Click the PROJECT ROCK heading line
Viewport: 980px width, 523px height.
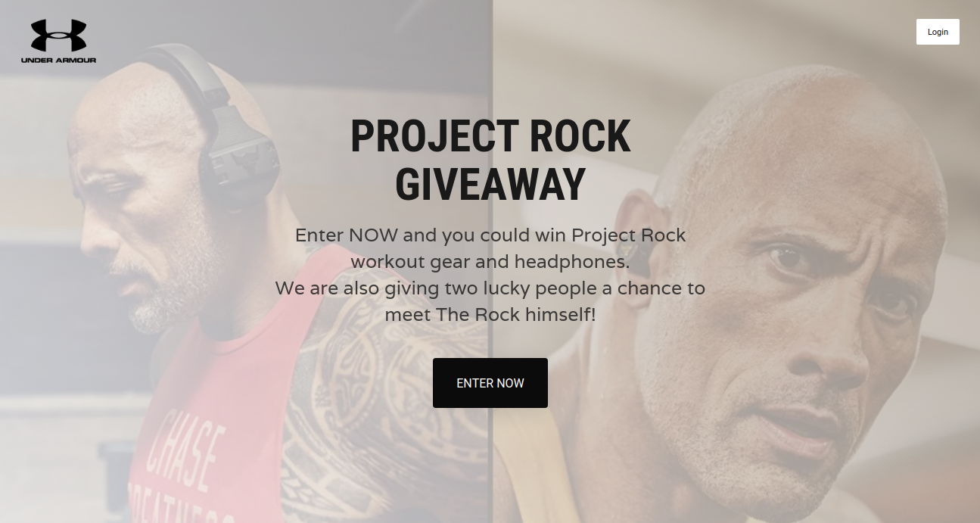coord(490,136)
